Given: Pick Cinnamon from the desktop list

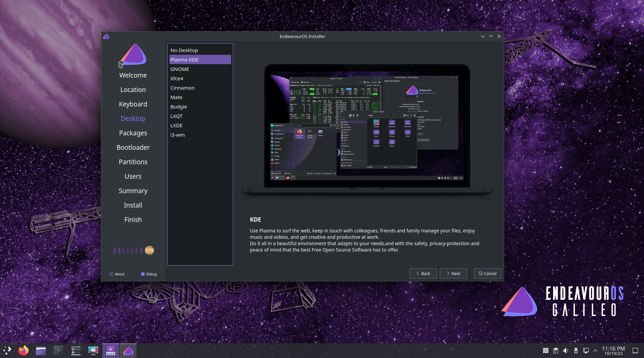Looking at the screenshot, I should click(200, 88).
